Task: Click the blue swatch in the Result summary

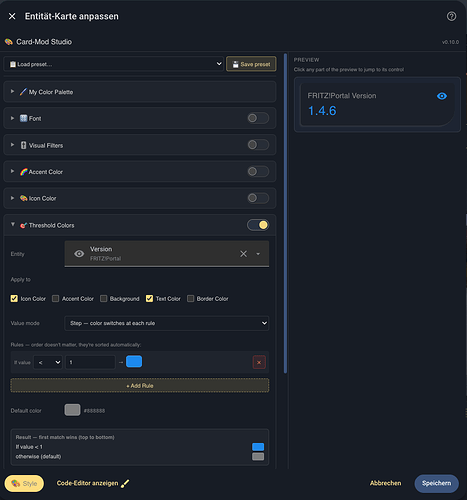Action: 258,447
